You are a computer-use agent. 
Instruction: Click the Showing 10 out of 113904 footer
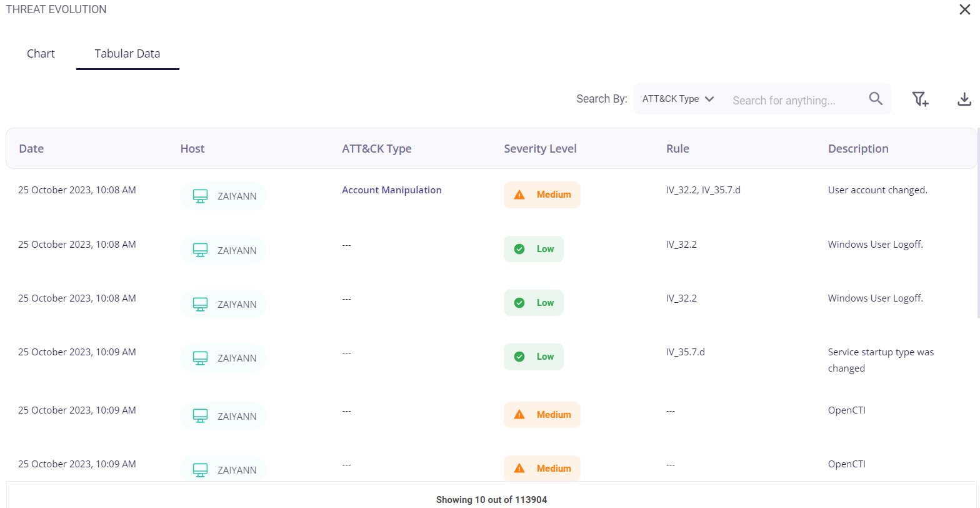(x=491, y=500)
